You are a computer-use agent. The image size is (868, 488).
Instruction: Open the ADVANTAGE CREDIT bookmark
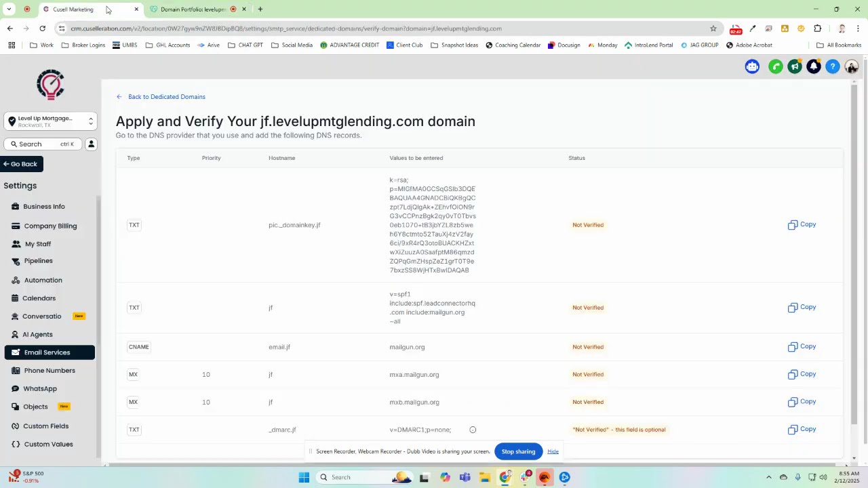(349, 45)
